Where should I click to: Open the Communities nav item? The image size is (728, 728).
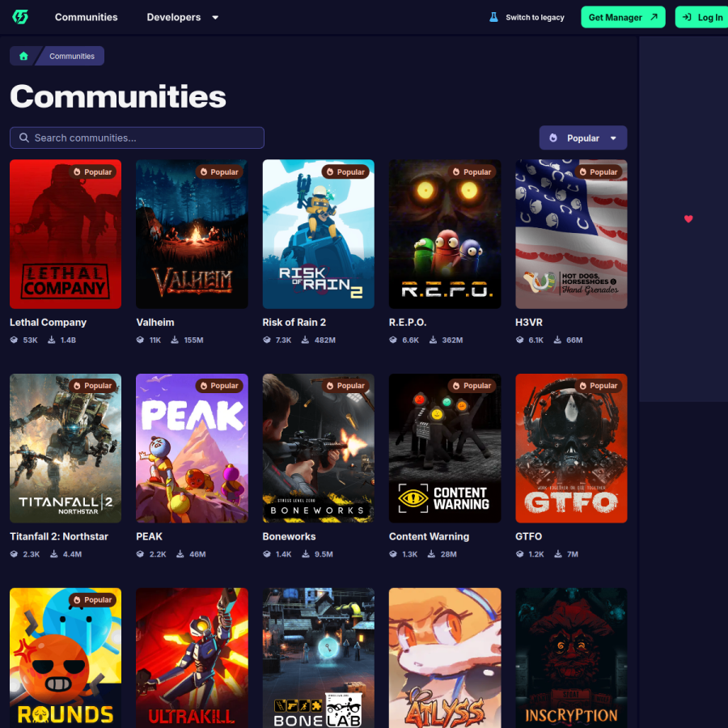click(86, 17)
